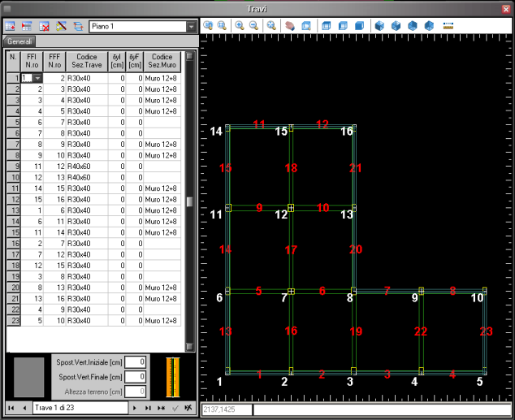Go to the first beam record

pyautogui.click(x=11, y=407)
